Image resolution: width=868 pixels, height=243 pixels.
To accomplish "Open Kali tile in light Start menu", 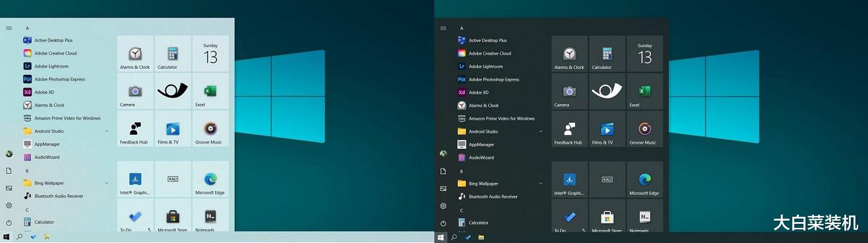I will 173,179.
